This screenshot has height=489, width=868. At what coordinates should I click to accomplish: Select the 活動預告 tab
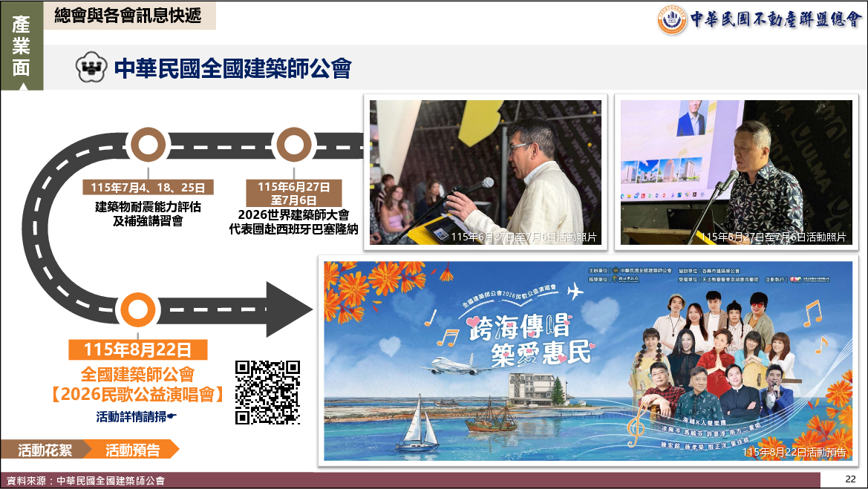click(x=133, y=450)
